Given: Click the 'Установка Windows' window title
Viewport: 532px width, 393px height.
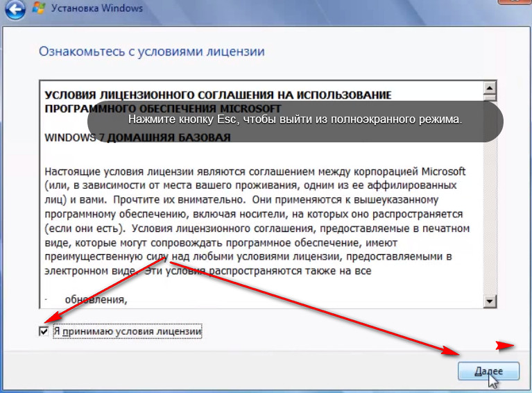Looking at the screenshot, I should coord(98,9).
